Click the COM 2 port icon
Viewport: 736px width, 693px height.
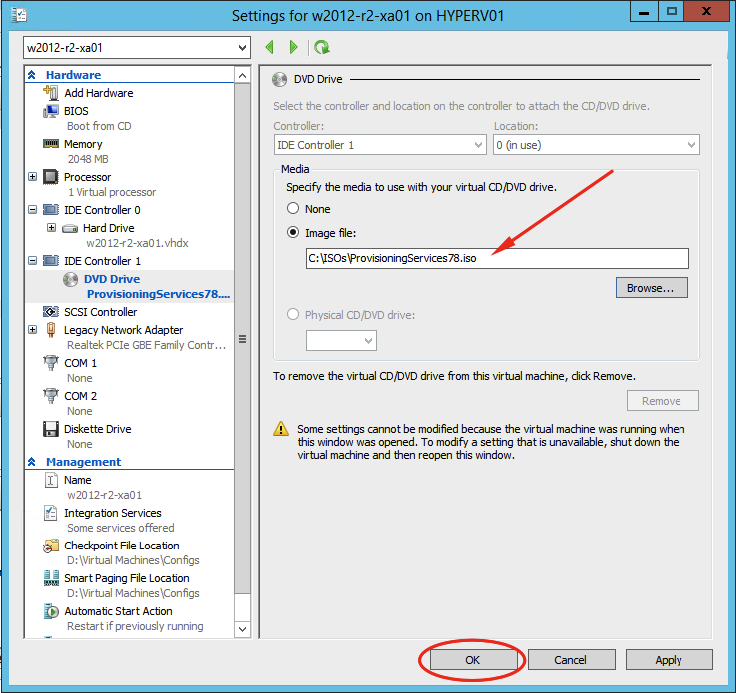pos(51,396)
